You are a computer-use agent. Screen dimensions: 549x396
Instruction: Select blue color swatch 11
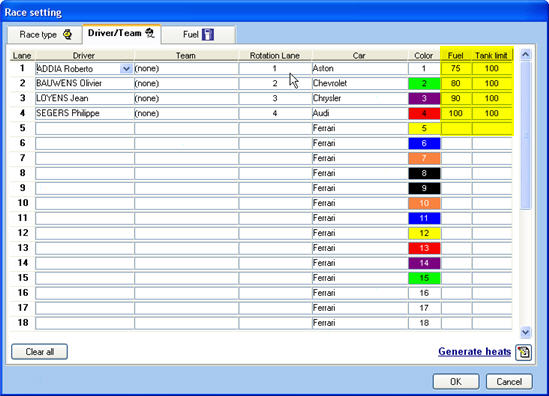point(424,218)
